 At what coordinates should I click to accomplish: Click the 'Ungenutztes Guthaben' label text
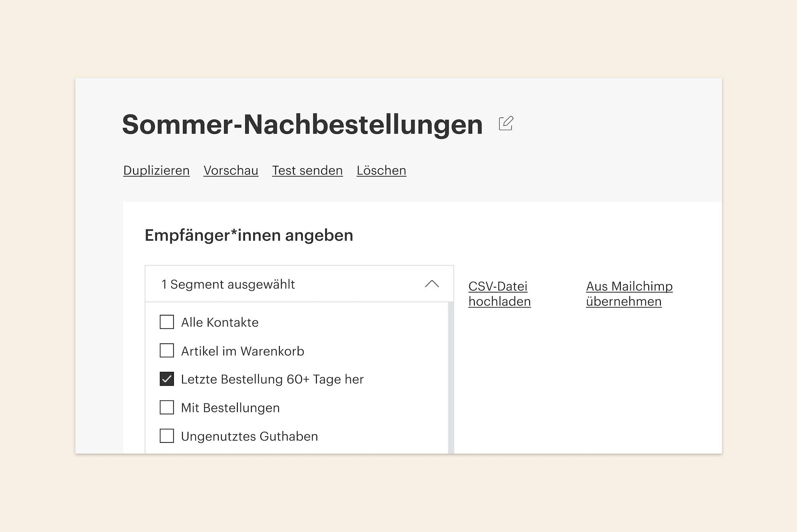pos(249,436)
